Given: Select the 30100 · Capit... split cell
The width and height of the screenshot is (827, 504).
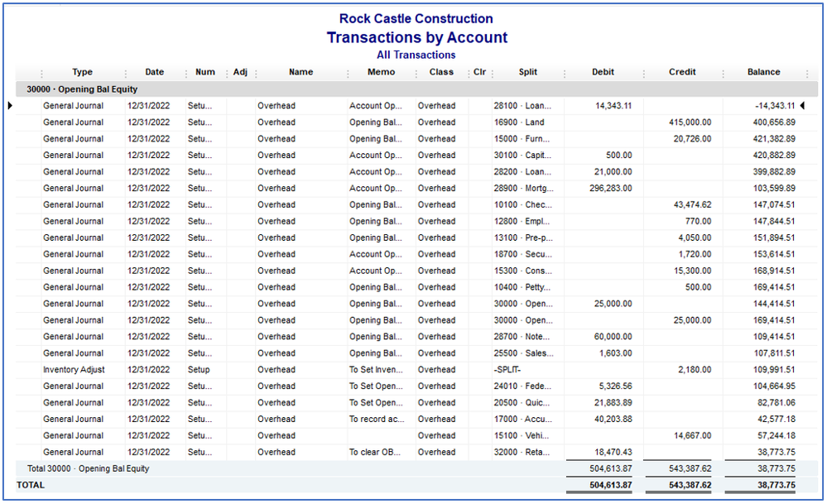Looking at the screenshot, I should click(522, 156).
